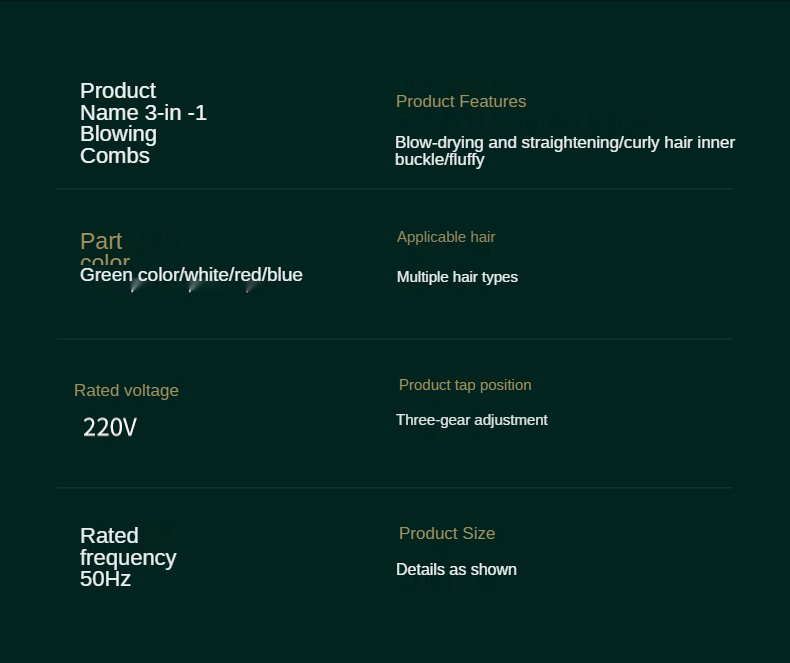The height and width of the screenshot is (663, 790).
Task: Click the word frequency under Rated
Action: pos(128,558)
